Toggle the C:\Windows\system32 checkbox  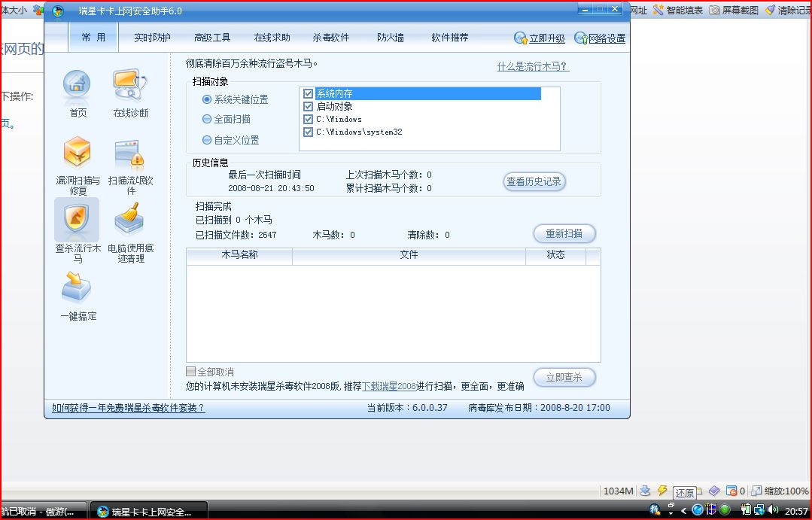tap(308, 132)
